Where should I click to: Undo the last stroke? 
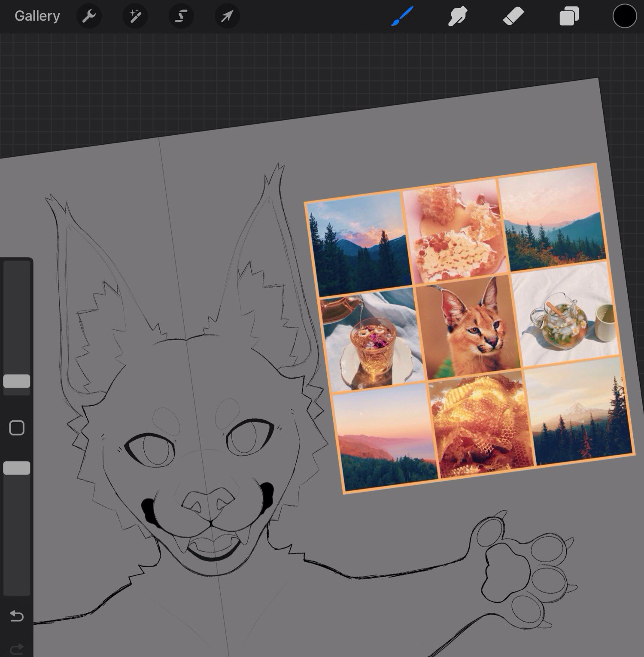[17, 616]
